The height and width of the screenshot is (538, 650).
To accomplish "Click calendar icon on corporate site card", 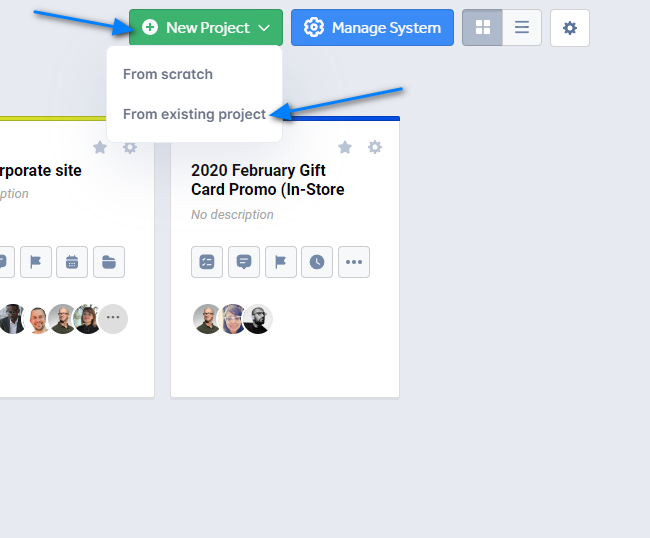I will 72,262.
